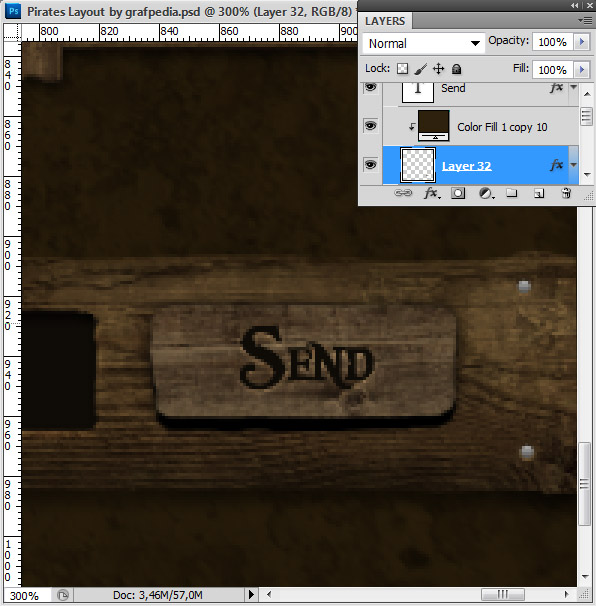Viewport: 596px width, 606px height.
Task: Click the status bar preview icon
Action: pyautogui.click(x=63, y=595)
